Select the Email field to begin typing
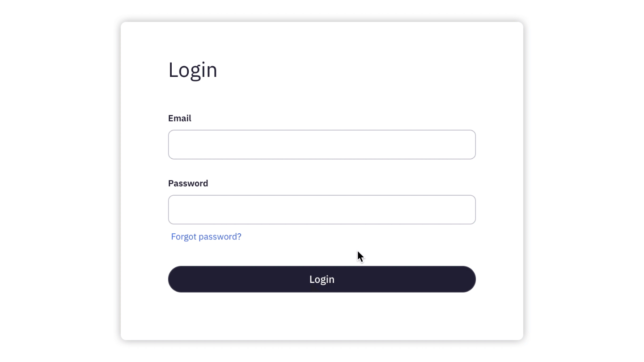Viewport: 644px width, 362px height. pyautogui.click(x=322, y=144)
